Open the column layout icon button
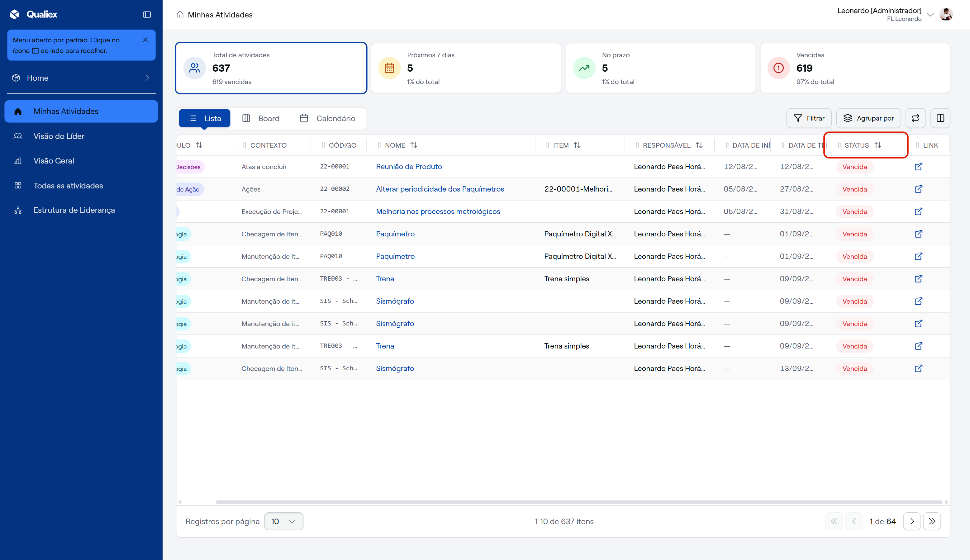The image size is (970, 560). coord(940,118)
